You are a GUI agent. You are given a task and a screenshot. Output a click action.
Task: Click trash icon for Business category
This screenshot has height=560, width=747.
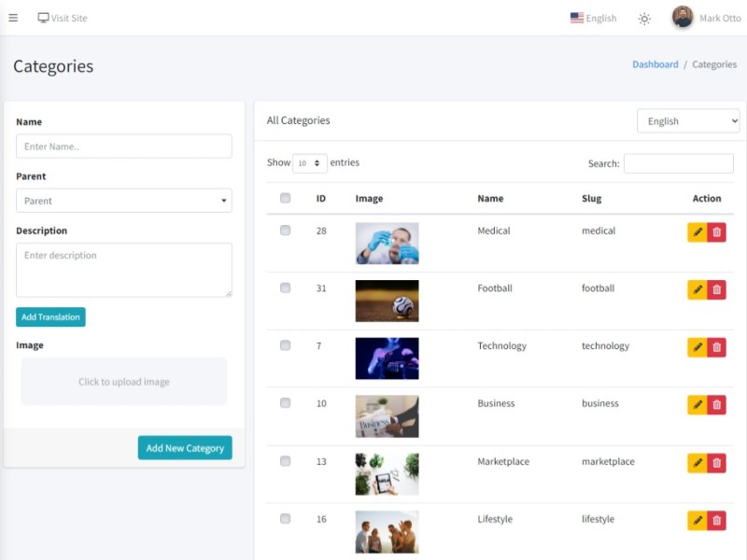tap(716, 405)
